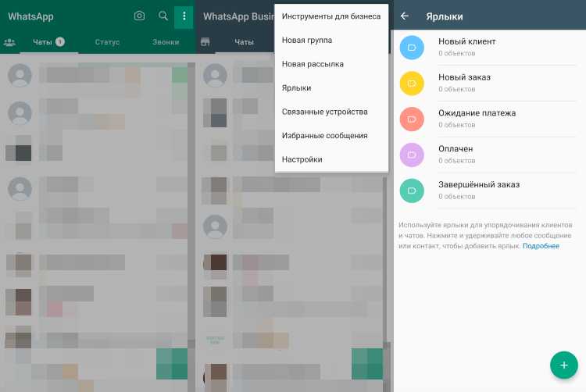Screen dimensions: 586x392
Task: Choose Новая рассылка from the menu
Action: coord(331,64)
